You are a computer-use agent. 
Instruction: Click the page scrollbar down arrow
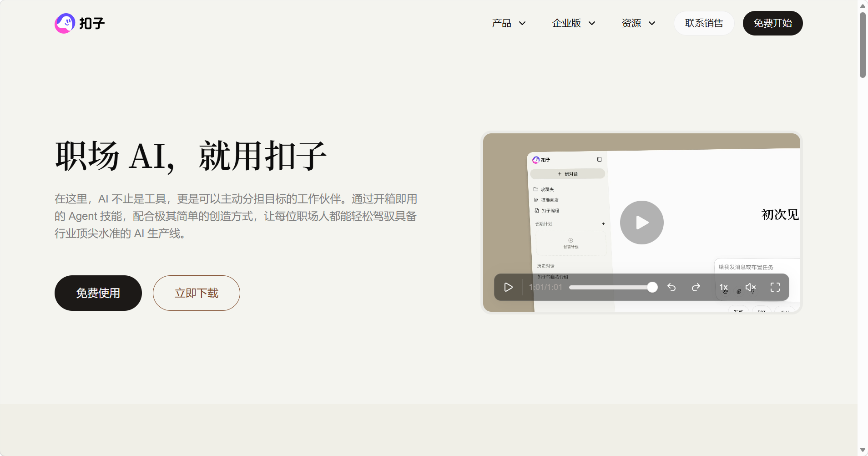[x=863, y=450]
